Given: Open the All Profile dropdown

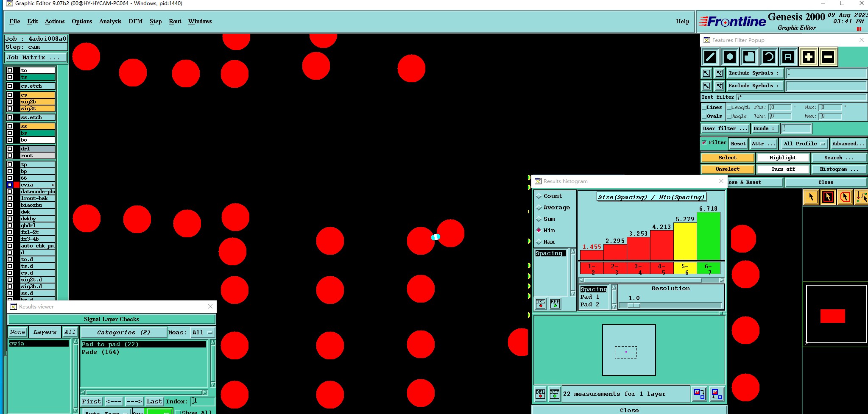Looking at the screenshot, I should [804, 144].
